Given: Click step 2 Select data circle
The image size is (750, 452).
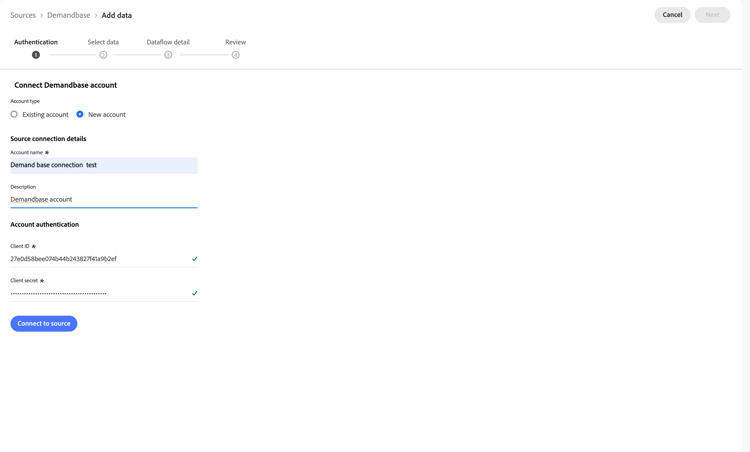Looking at the screenshot, I should (x=103, y=55).
